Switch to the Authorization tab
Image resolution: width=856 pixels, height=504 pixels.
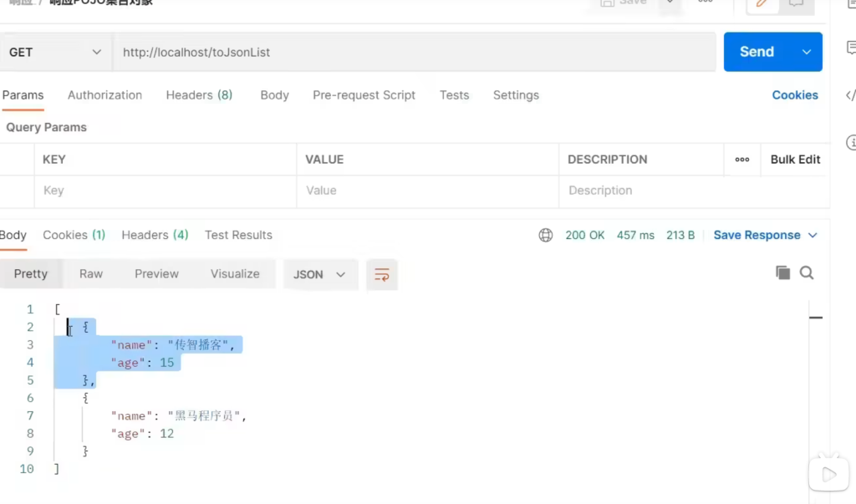click(x=104, y=95)
